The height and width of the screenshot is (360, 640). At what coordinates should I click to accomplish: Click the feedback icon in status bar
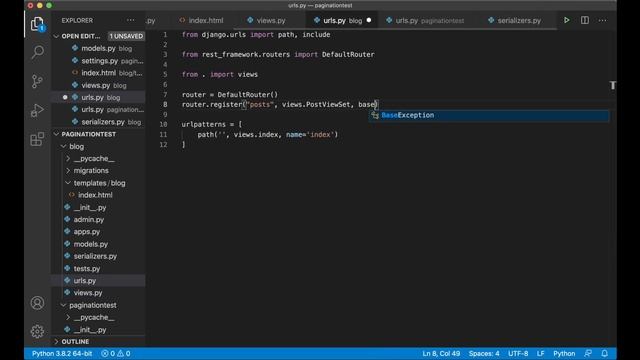pos(588,353)
